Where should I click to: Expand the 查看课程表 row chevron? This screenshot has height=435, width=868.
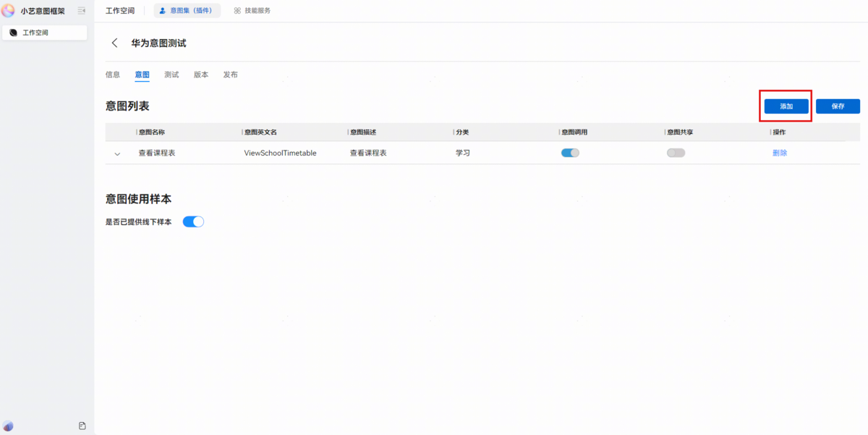117,153
